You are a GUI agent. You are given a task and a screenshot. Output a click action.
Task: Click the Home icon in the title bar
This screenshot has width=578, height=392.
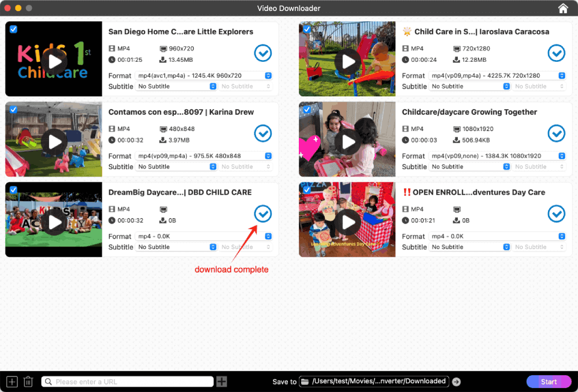click(x=563, y=8)
